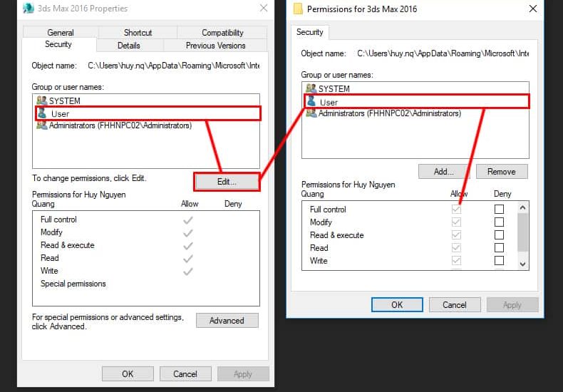The height and width of the screenshot is (392, 563).
Task: Select User account icon in Permissions dialog
Action: (311, 102)
